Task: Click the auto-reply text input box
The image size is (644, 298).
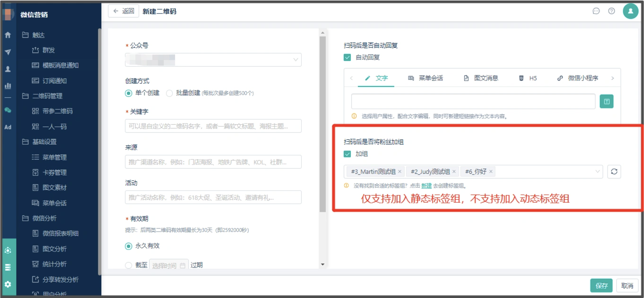Action: click(x=473, y=101)
